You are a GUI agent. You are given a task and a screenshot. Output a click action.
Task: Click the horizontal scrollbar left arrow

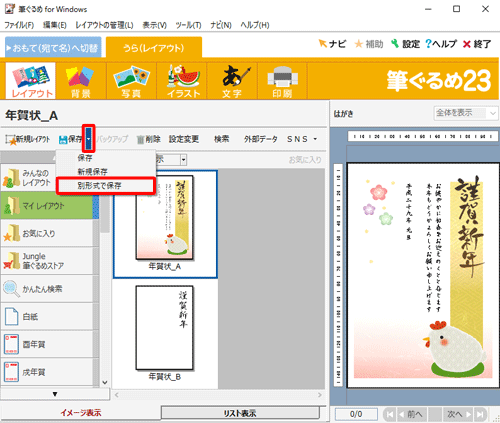pos(117,395)
